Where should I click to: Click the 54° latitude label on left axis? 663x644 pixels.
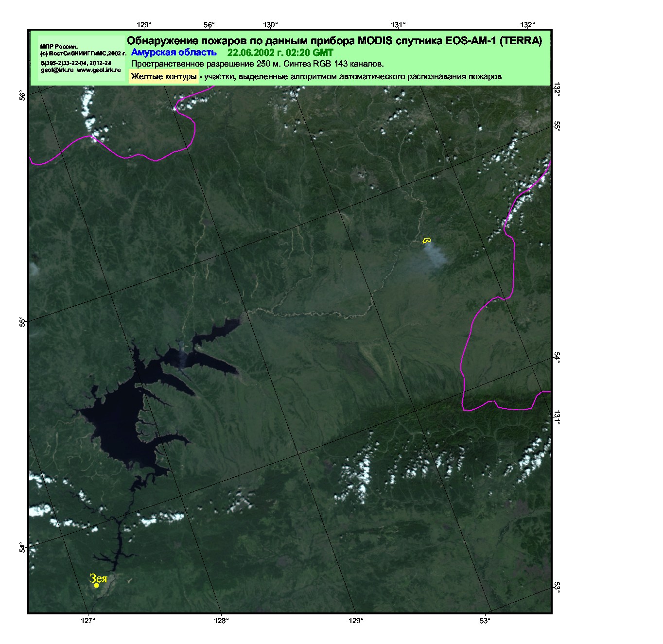22,547
